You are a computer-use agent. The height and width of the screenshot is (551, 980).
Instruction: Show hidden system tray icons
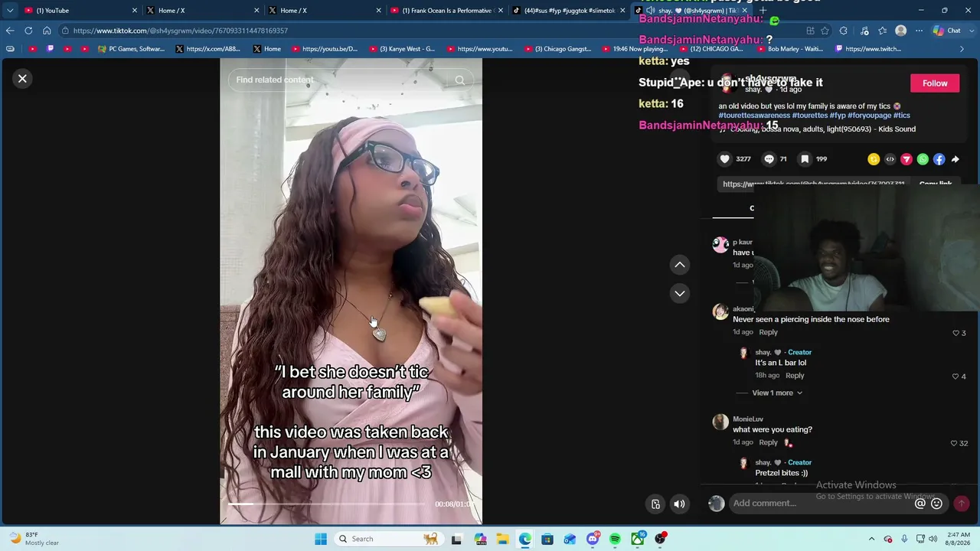[x=871, y=539]
